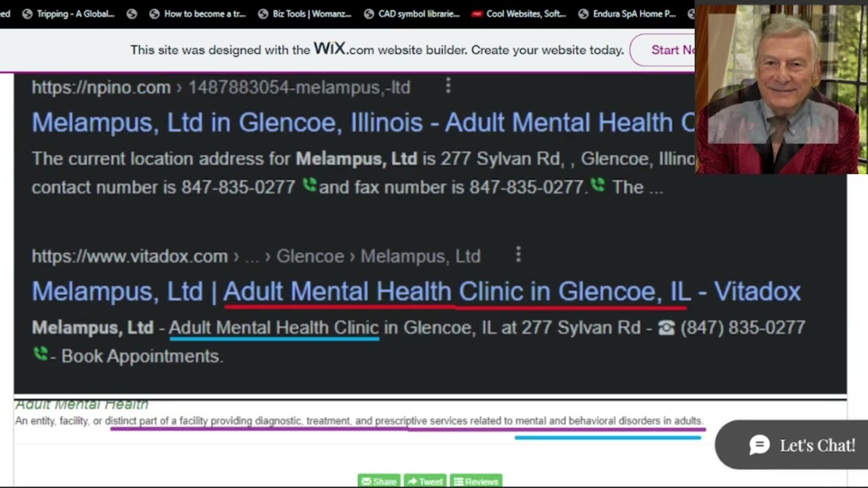Open the 'How to become a tr...' bookmark
This screenshot has height=488, width=868.
click(197, 14)
